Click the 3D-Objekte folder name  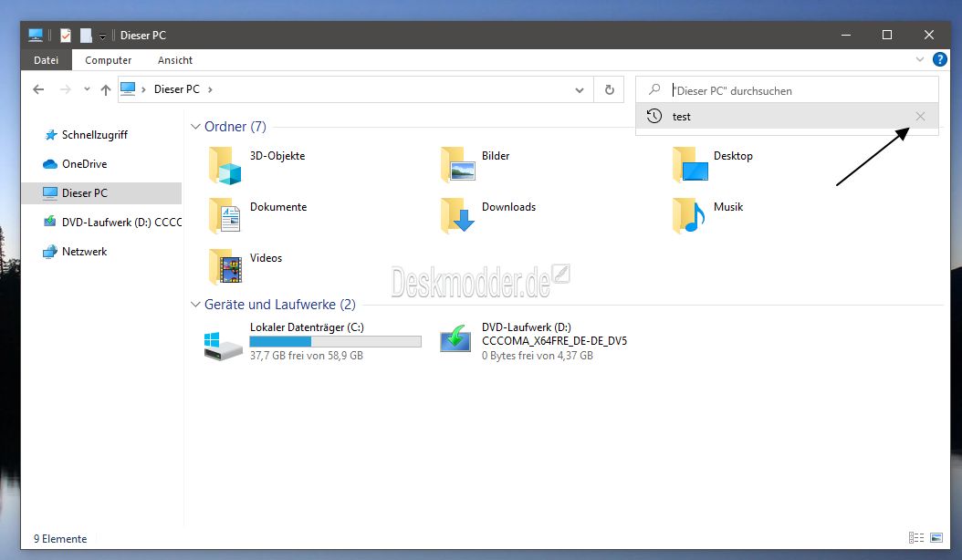pyautogui.click(x=277, y=156)
